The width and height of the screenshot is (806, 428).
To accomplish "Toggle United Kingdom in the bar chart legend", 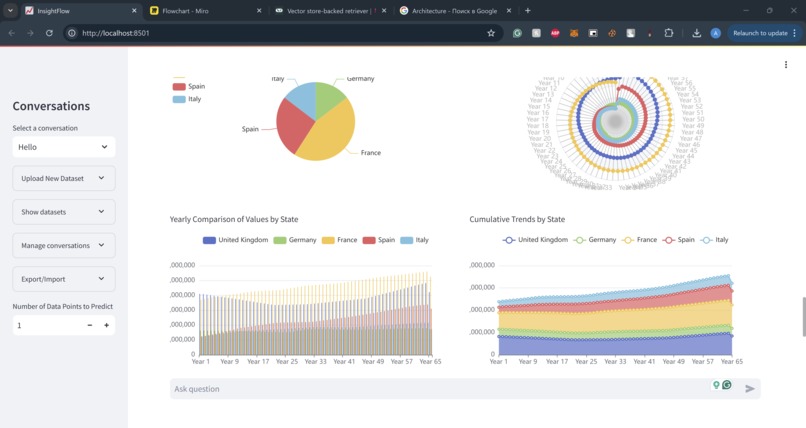I will (x=235, y=240).
